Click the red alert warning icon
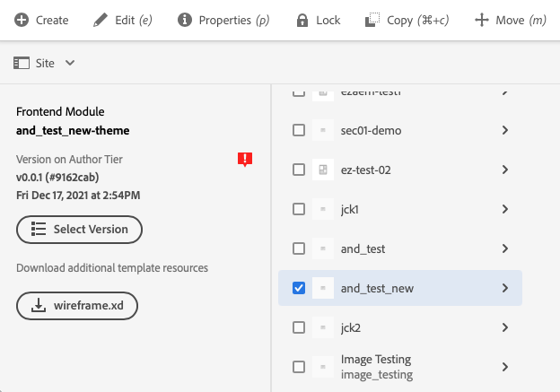 pos(244,160)
